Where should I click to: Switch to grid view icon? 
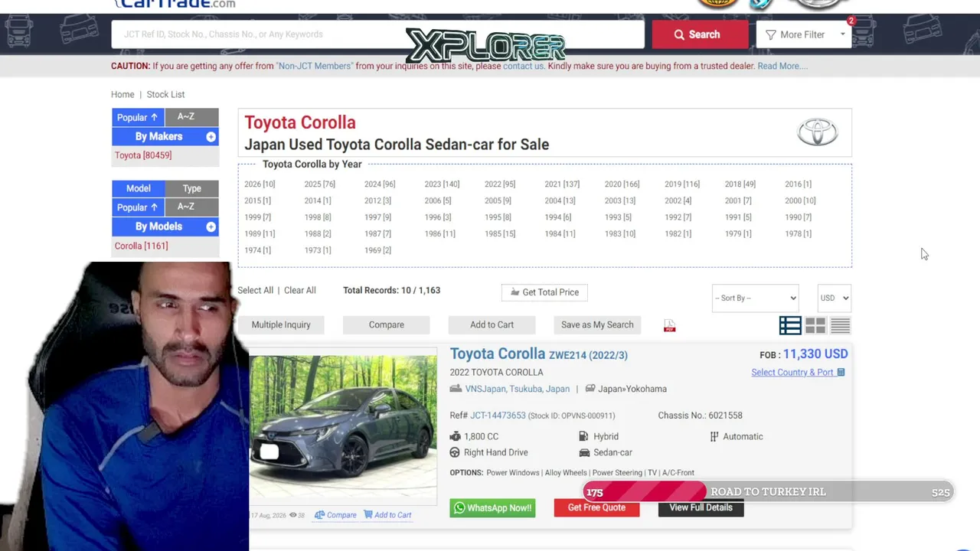point(815,325)
